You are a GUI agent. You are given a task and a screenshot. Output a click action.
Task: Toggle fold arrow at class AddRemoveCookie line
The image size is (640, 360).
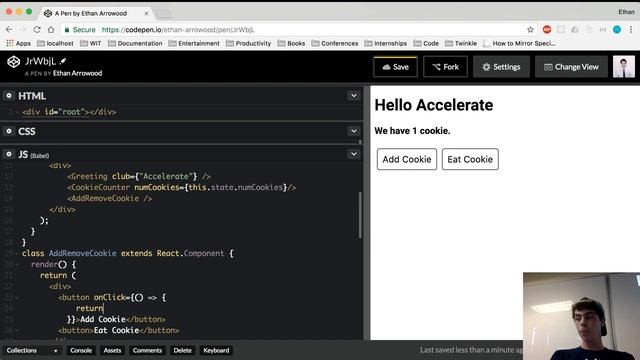(x=17, y=253)
